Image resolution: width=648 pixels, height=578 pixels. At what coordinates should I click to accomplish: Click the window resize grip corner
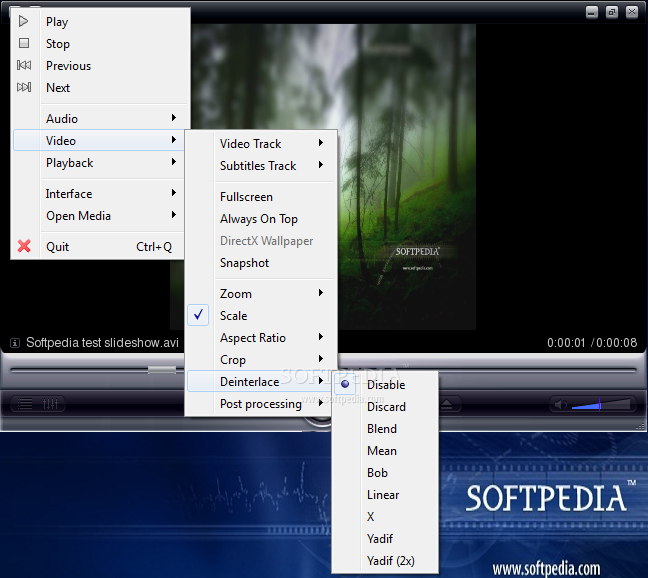[640, 426]
